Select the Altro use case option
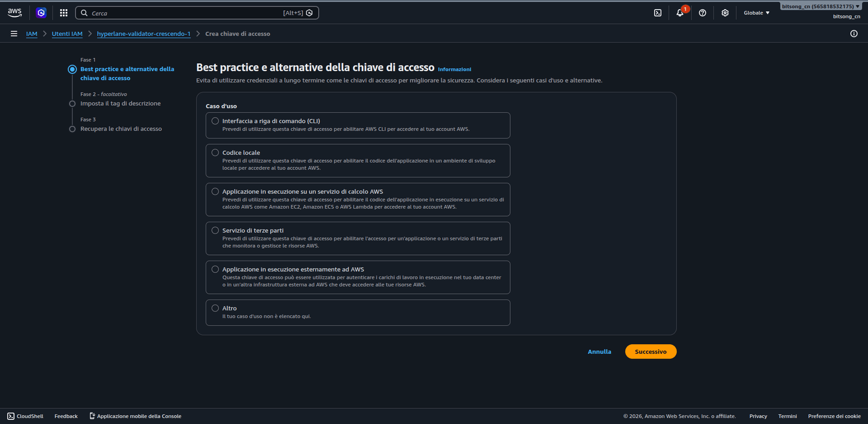Viewport: 868px width, 424px height. [215, 308]
